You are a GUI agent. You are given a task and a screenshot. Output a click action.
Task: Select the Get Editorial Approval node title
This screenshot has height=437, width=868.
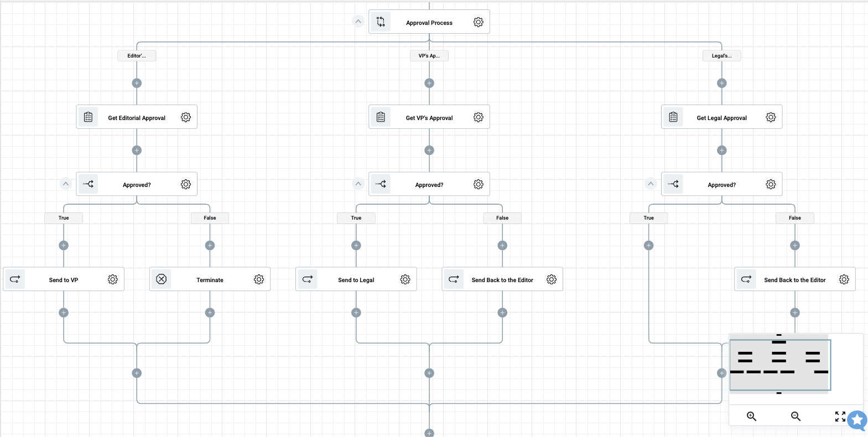[x=137, y=118]
